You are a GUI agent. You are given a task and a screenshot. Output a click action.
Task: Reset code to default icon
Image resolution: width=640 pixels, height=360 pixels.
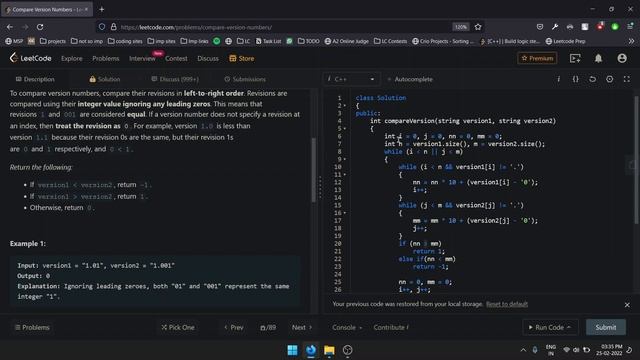pyautogui.click(x=592, y=79)
